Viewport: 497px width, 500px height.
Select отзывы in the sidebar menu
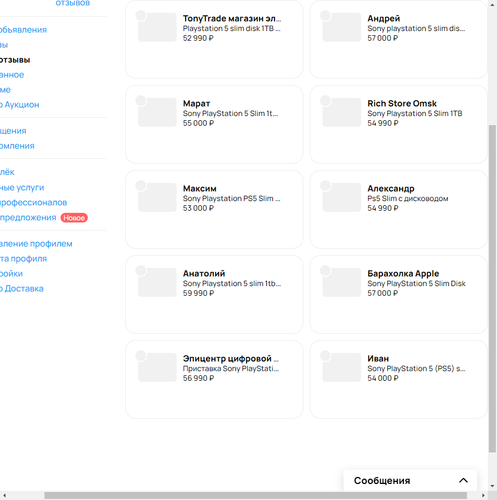coord(15,60)
